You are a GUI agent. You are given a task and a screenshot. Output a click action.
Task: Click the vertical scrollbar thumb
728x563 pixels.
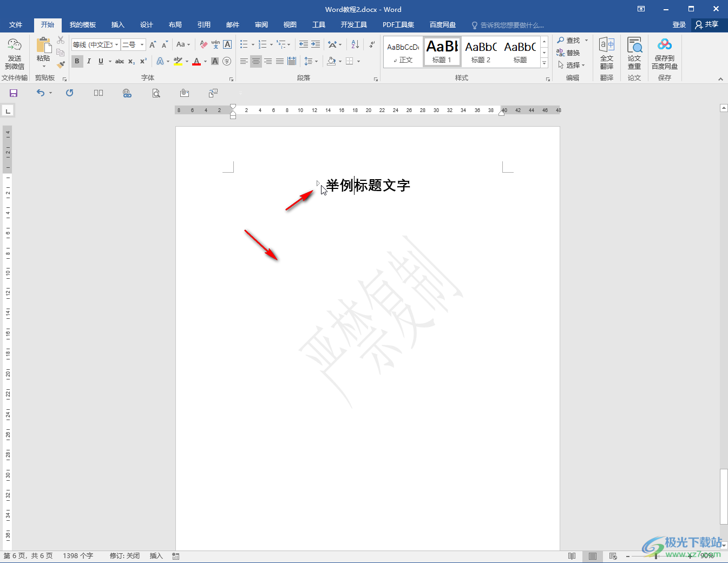724,497
